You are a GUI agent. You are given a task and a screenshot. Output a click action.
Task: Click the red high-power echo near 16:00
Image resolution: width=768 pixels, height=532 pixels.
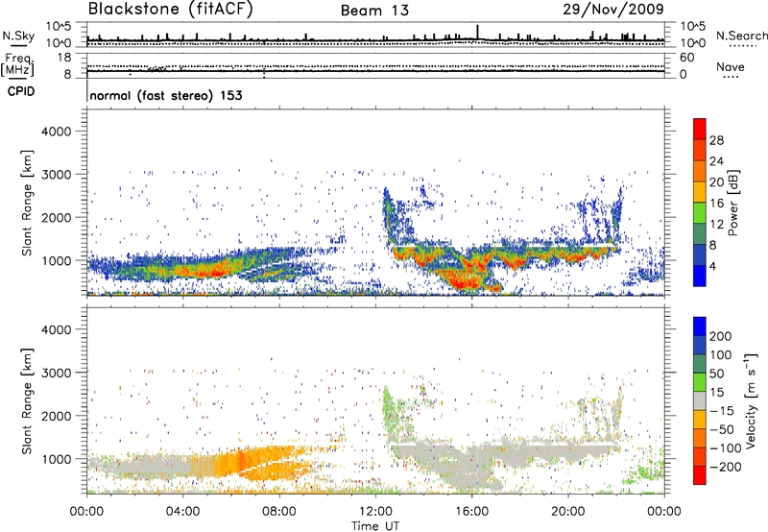(466, 280)
